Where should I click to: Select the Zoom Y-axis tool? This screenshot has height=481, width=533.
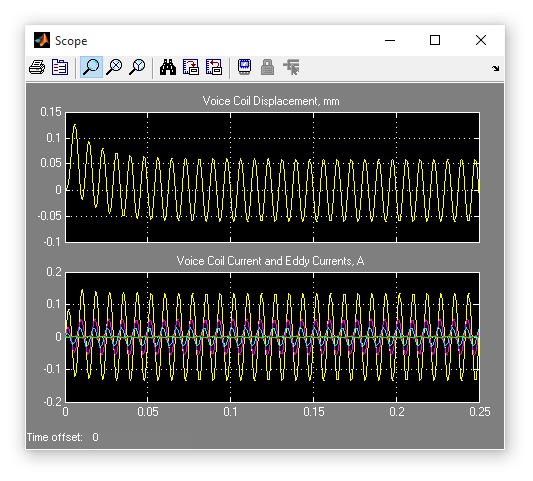click(137, 67)
